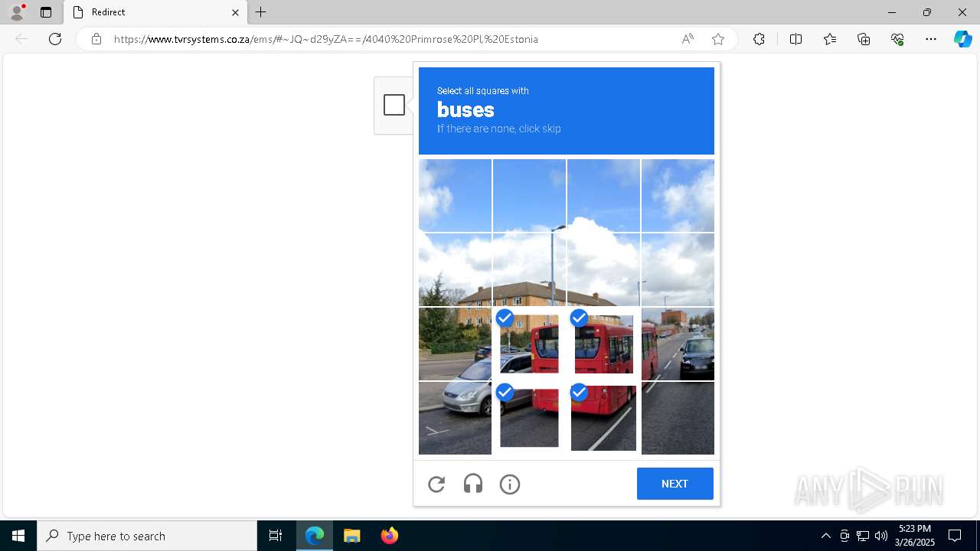Refresh the browser page

click(55, 39)
